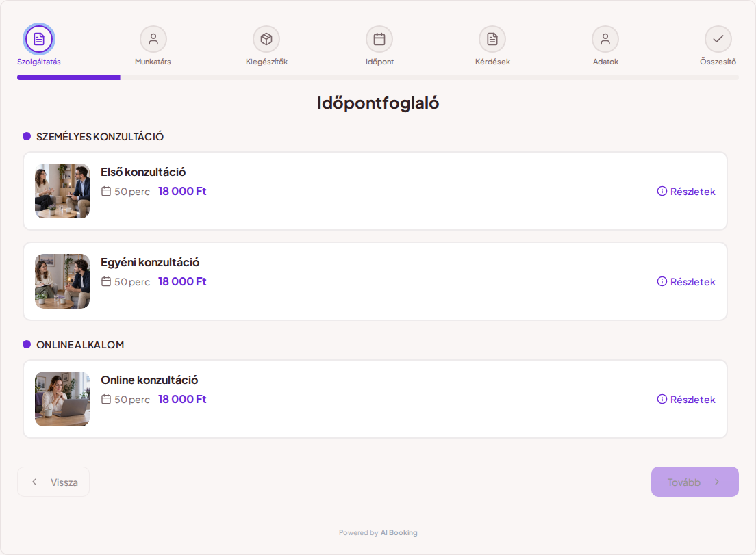Choose the Online konzultáció service title

(149, 380)
